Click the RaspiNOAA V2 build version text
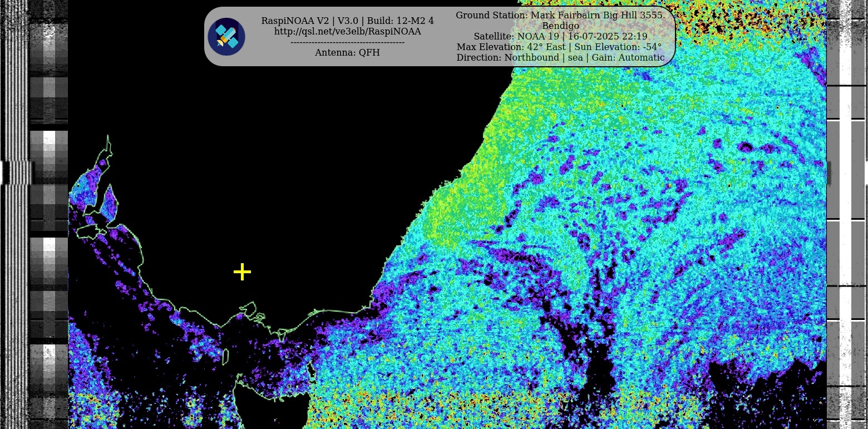The image size is (868, 429). coord(347,21)
